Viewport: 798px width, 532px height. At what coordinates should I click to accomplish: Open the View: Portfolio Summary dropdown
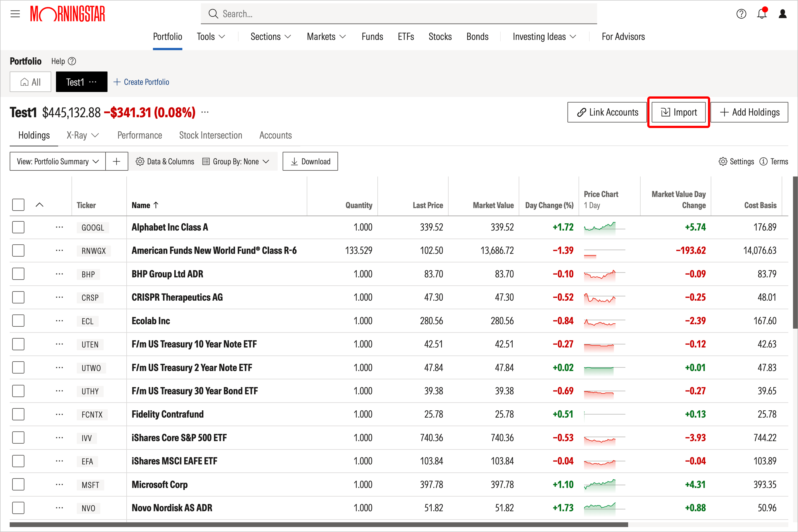click(58, 161)
